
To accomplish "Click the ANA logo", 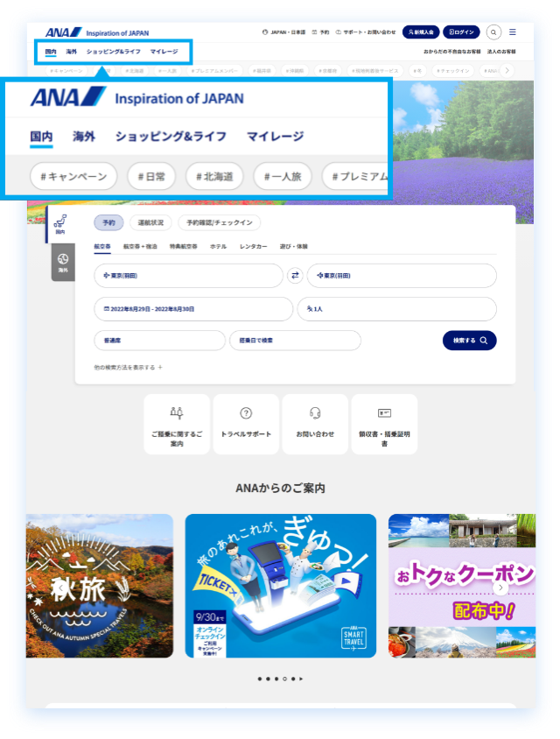I will [x=64, y=32].
